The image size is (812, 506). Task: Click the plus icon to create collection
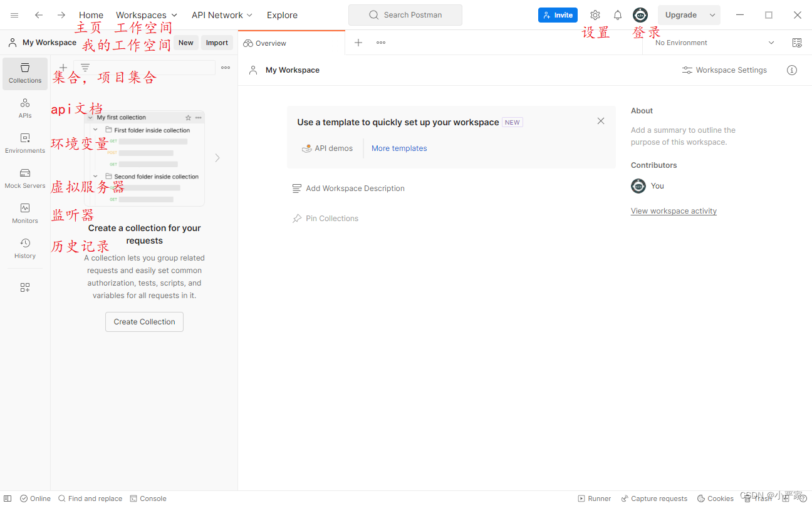click(x=63, y=68)
